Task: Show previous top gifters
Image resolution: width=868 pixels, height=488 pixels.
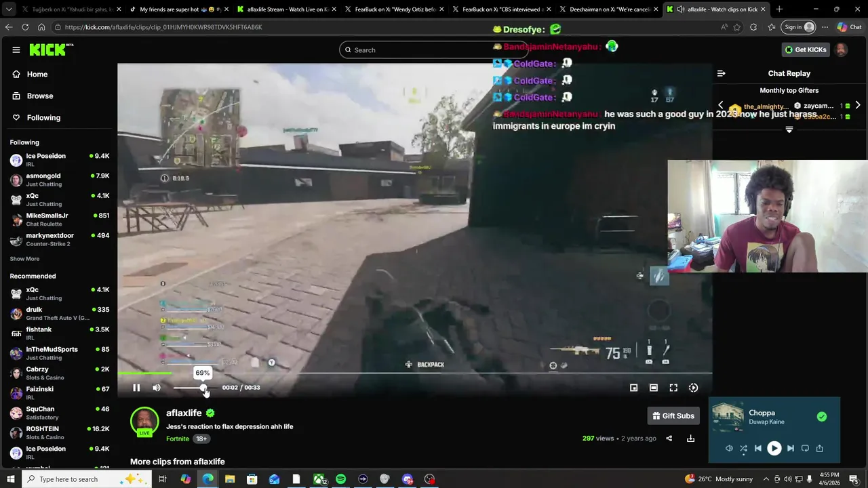Action: [720, 105]
